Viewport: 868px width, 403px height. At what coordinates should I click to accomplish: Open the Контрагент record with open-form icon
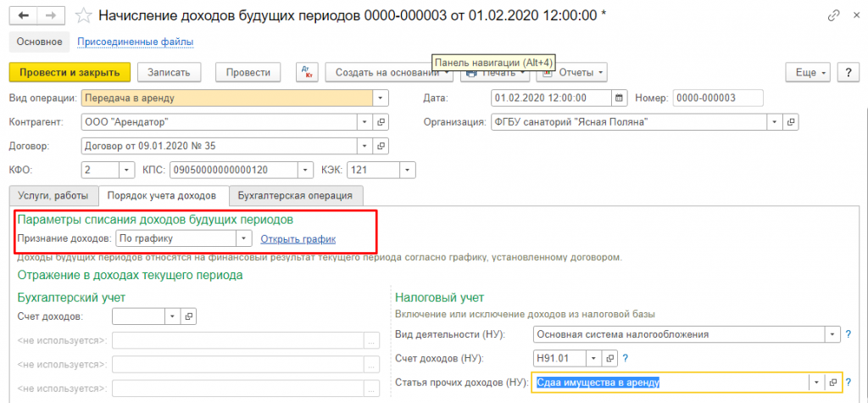coord(381,121)
